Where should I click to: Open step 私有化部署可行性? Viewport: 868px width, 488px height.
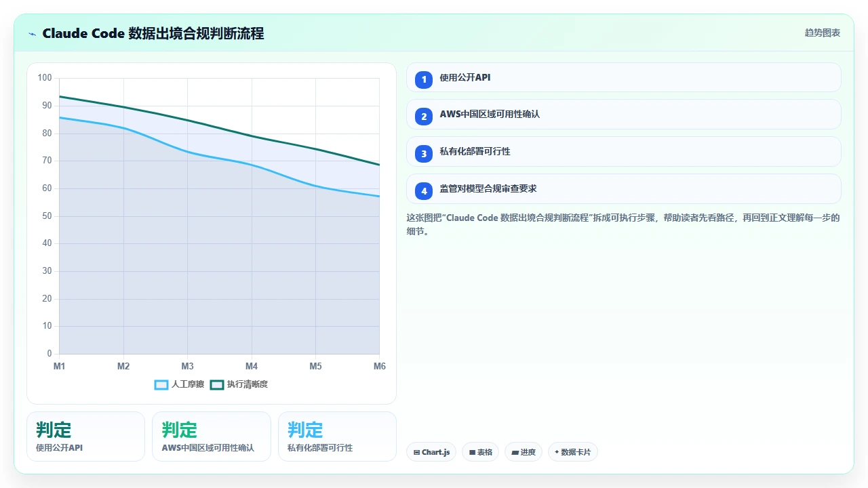point(624,152)
